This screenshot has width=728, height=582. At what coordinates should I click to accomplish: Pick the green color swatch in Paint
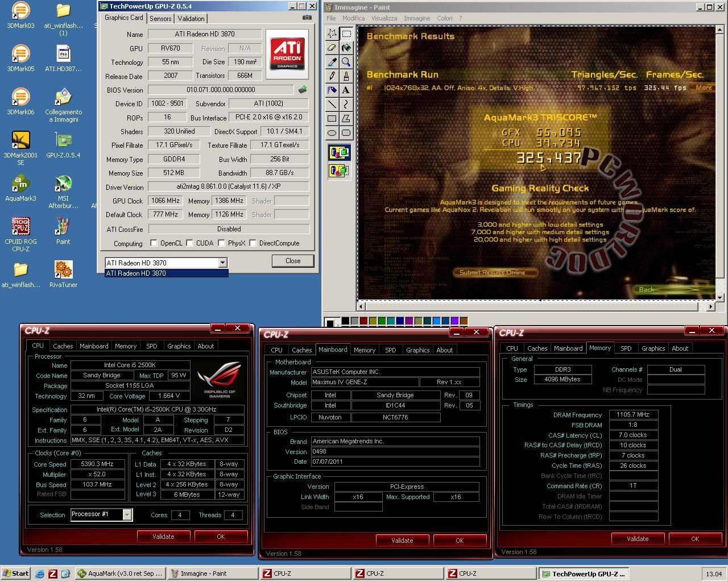pyautogui.click(x=382, y=321)
